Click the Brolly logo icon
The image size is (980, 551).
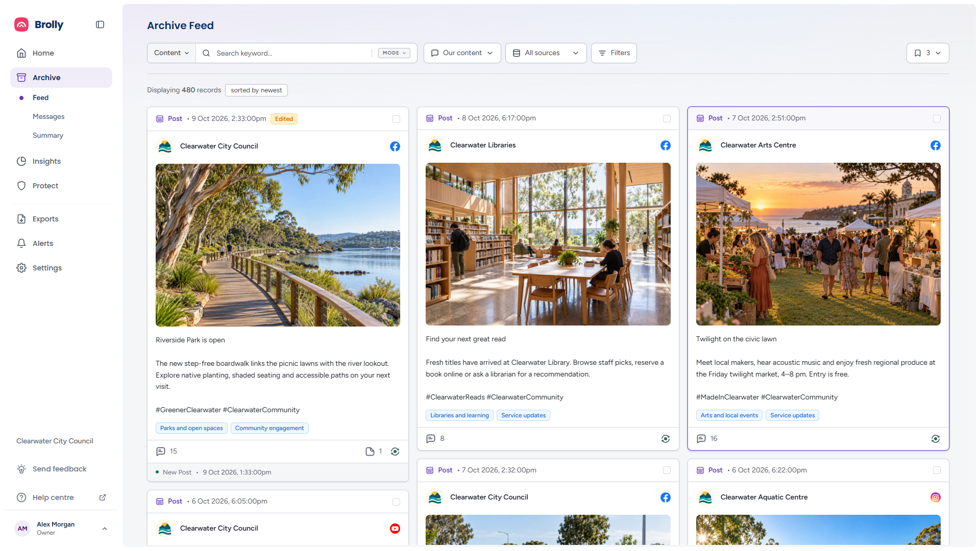click(21, 24)
